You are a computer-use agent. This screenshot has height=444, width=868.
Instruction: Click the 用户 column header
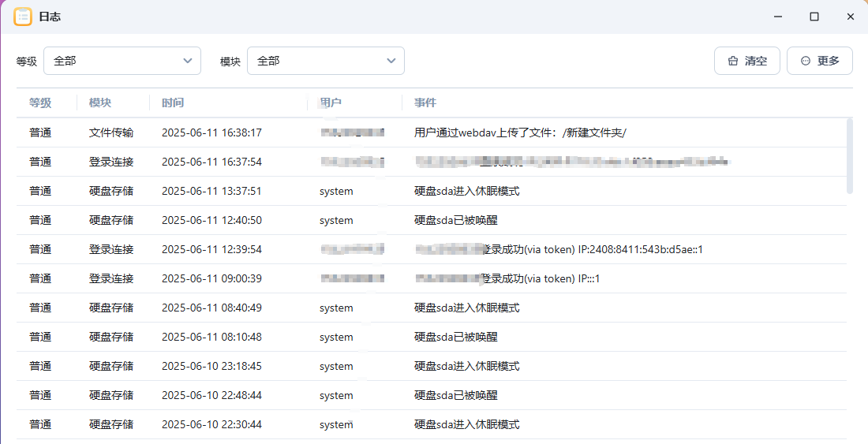[x=331, y=103]
